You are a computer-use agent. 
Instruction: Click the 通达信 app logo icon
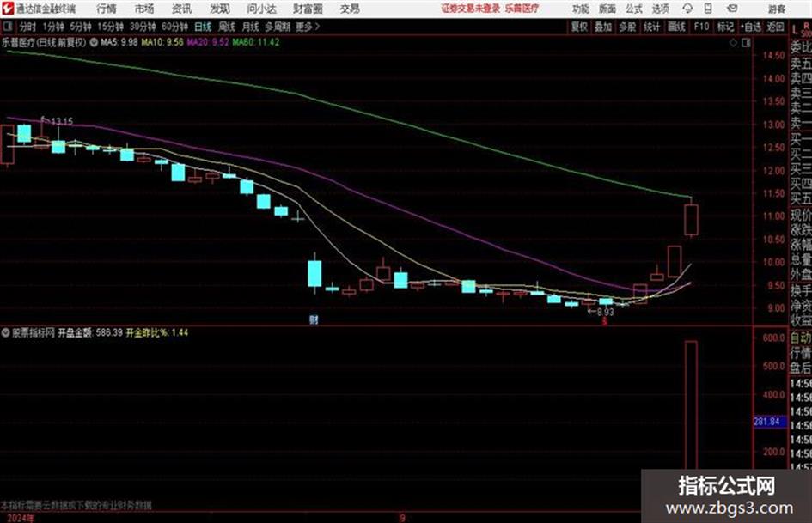pos(8,9)
